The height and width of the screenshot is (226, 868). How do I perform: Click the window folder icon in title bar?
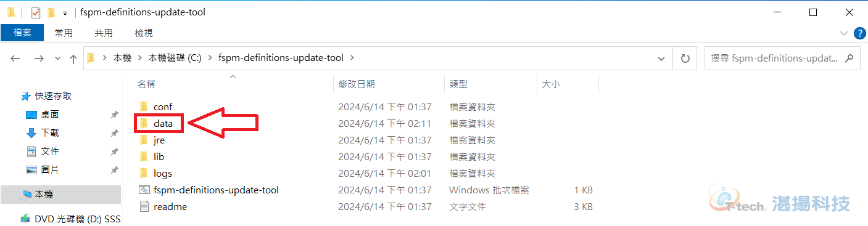click(10, 12)
